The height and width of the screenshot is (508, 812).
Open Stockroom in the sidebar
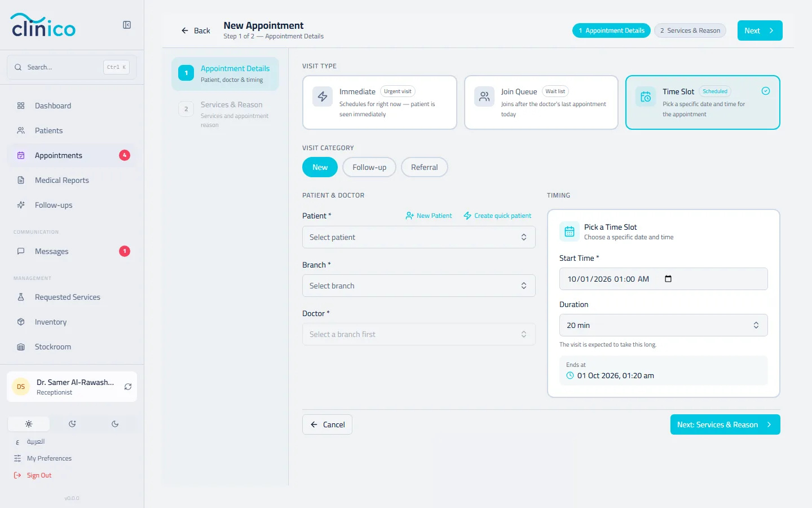pyautogui.click(x=72, y=347)
